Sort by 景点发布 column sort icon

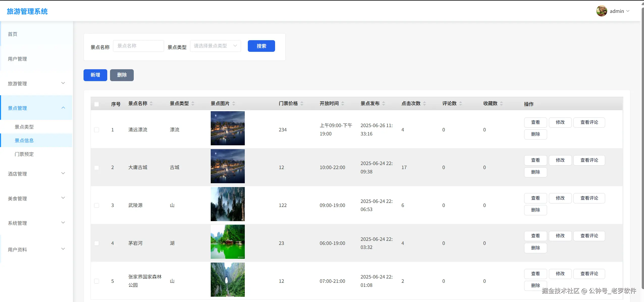[384, 104]
